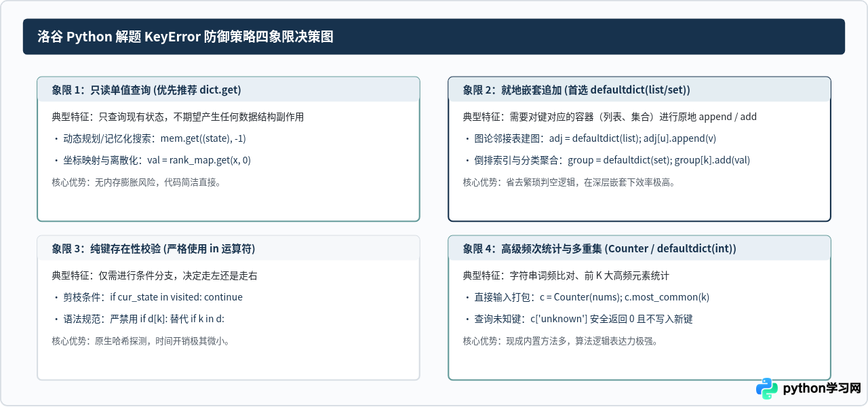Click the line '典型特征：字符串词频比对、前 K 大高频元素统计'
868x407 pixels.
566,276
